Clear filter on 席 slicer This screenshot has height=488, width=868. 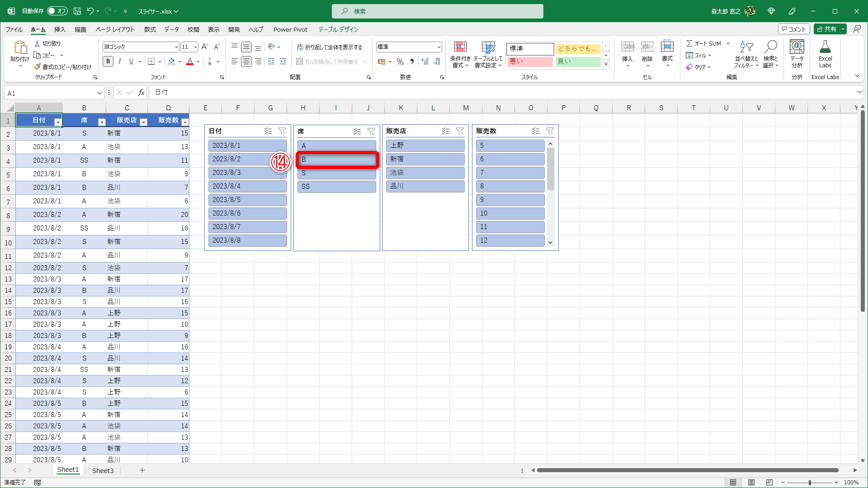point(371,131)
